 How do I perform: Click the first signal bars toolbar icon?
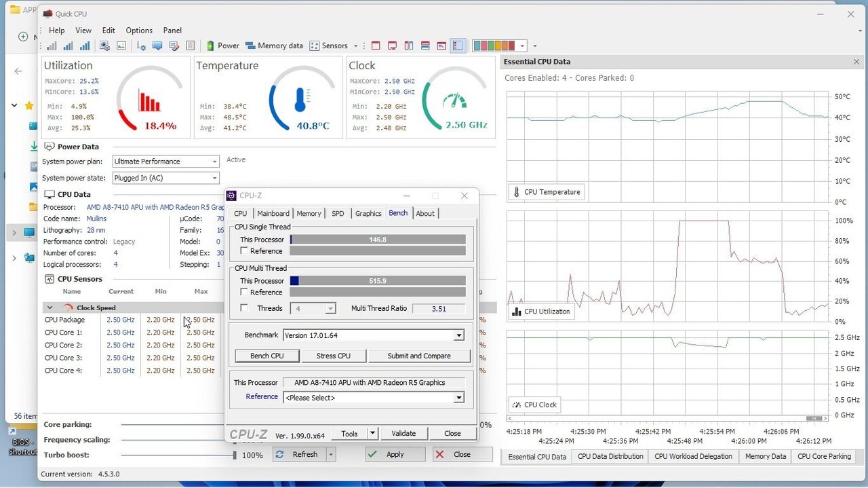tap(52, 46)
